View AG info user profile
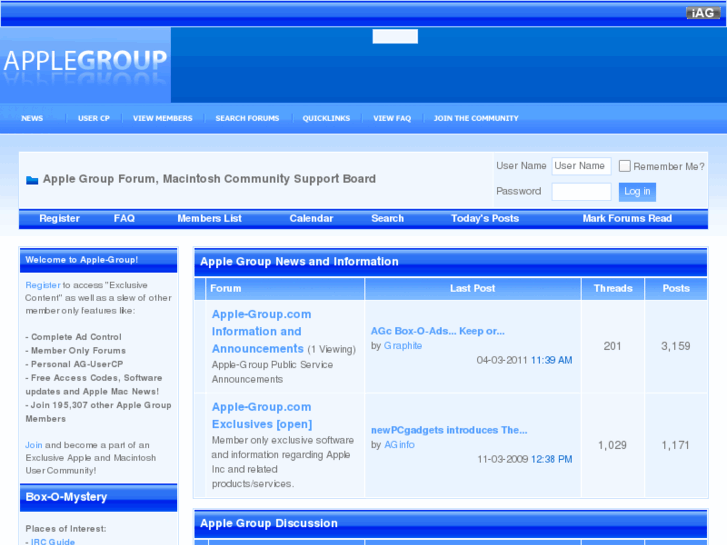The height and width of the screenshot is (545, 727). pos(399,445)
